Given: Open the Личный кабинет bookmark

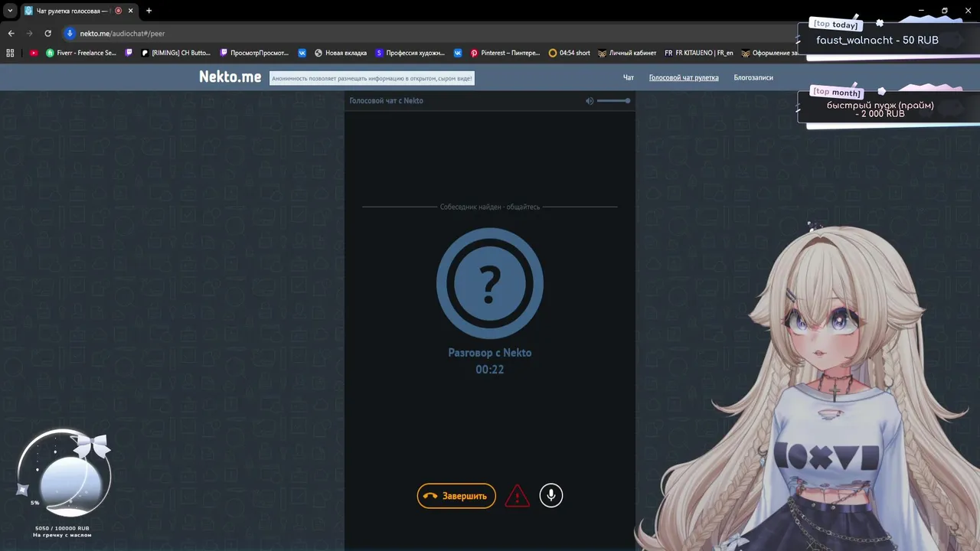Looking at the screenshot, I should point(627,53).
